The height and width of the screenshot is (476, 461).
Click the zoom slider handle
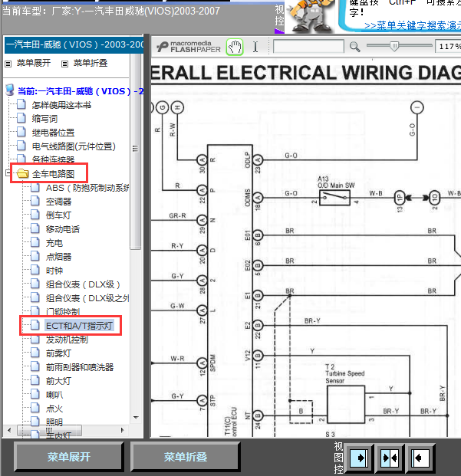[394, 46]
